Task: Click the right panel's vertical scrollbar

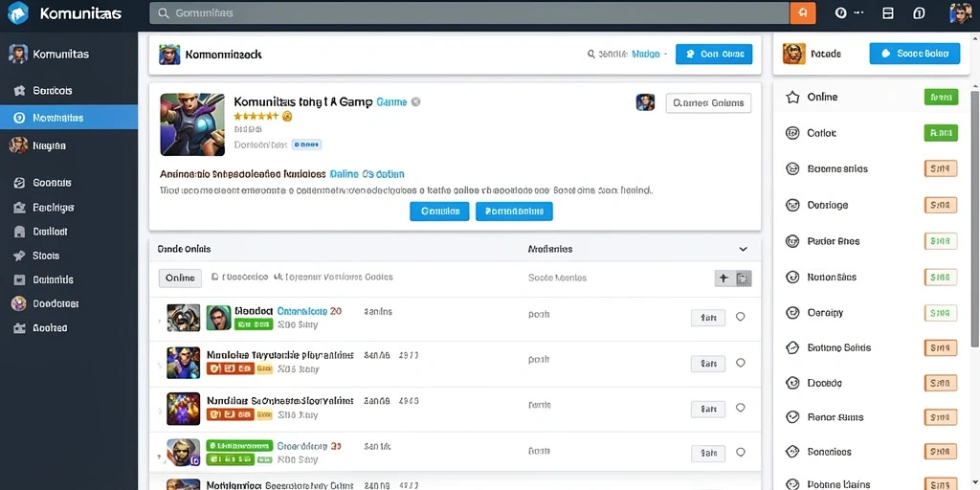Action: pos(974,219)
